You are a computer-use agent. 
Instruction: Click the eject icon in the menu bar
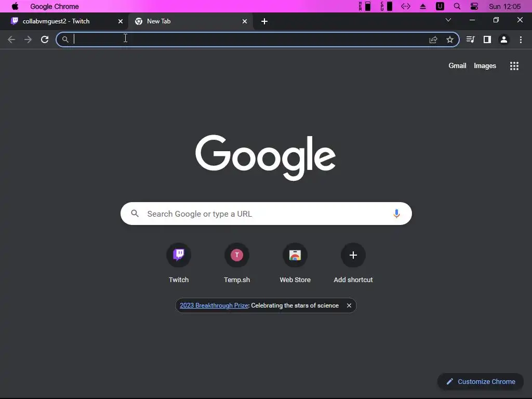point(423,6)
